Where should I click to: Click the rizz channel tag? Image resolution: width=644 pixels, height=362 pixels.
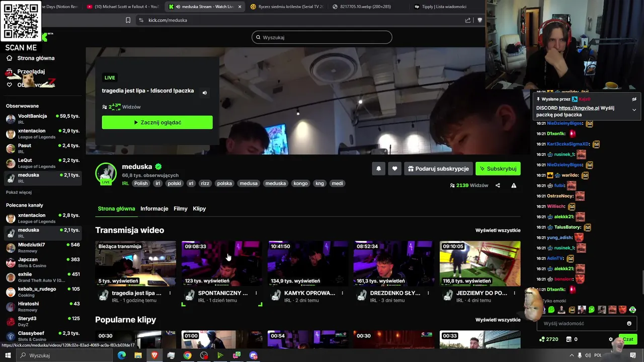[x=205, y=184]
